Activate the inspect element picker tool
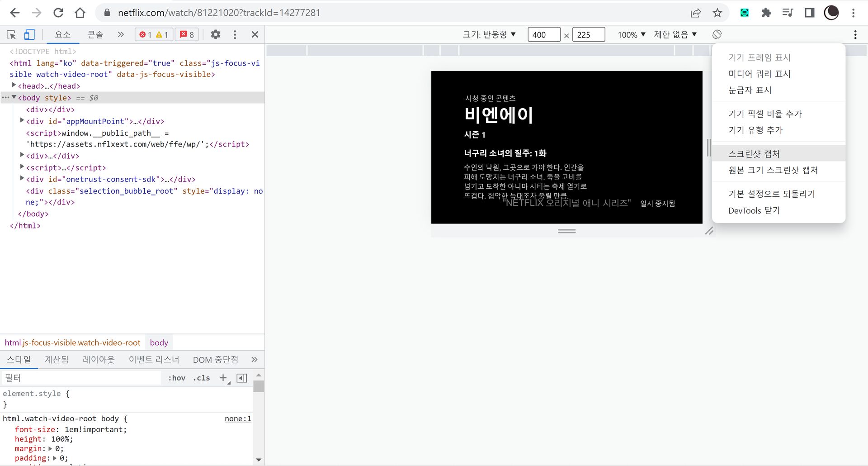Image resolution: width=868 pixels, height=466 pixels. [x=11, y=34]
